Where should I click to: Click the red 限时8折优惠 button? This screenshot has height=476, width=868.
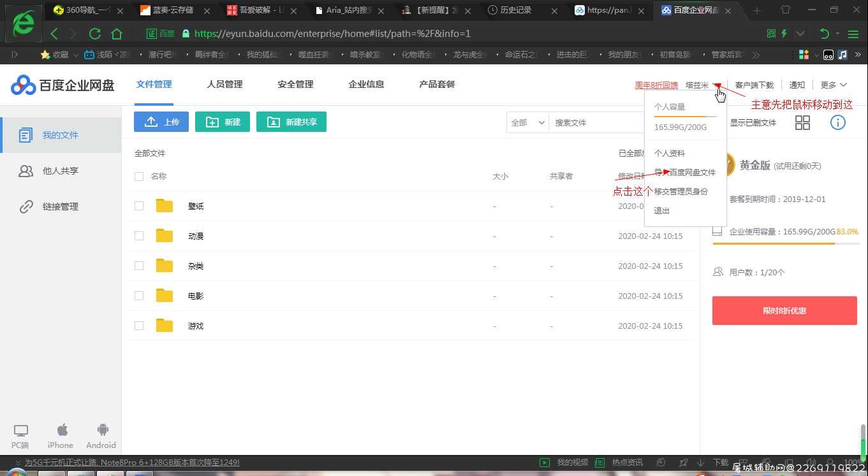point(784,311)
